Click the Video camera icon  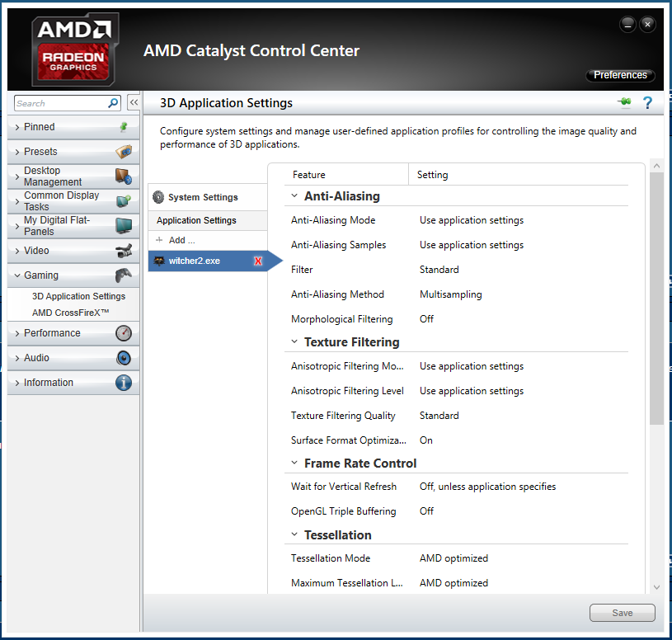pyautogui.click(x=124, y=251)
